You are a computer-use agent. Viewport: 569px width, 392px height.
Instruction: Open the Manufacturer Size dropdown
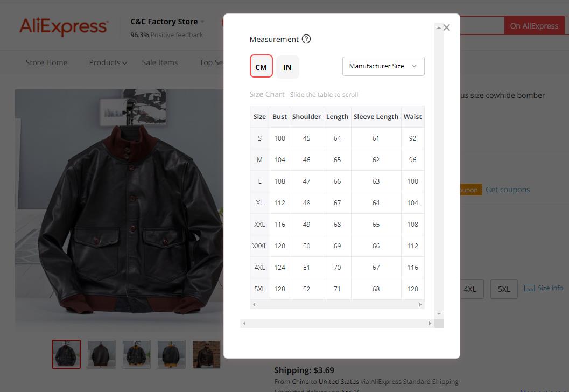click(383, 66)
